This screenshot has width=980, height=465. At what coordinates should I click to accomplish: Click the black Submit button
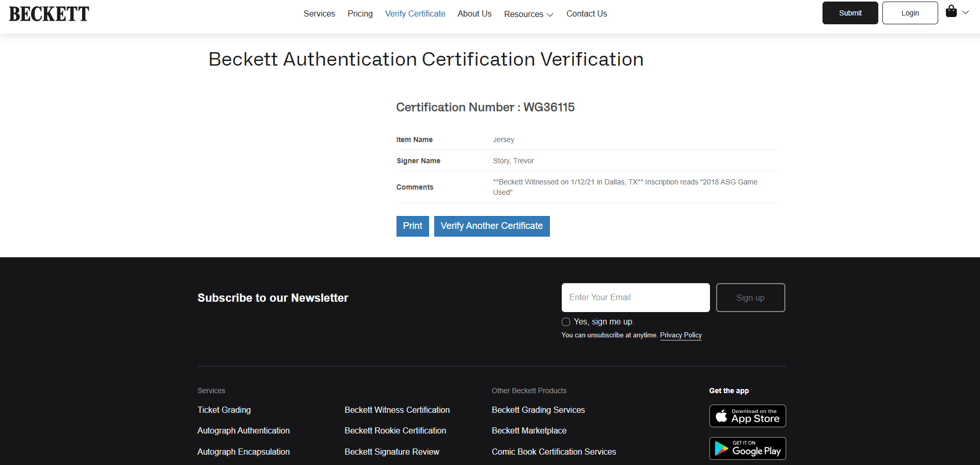click(850, 13)
